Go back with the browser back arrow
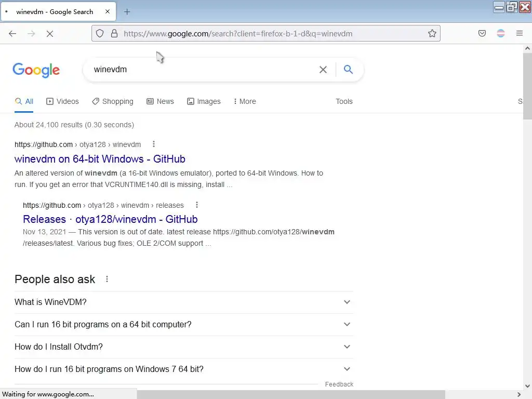Image resolution: width=532 pixels, height=399 pixels. (12, 34)
